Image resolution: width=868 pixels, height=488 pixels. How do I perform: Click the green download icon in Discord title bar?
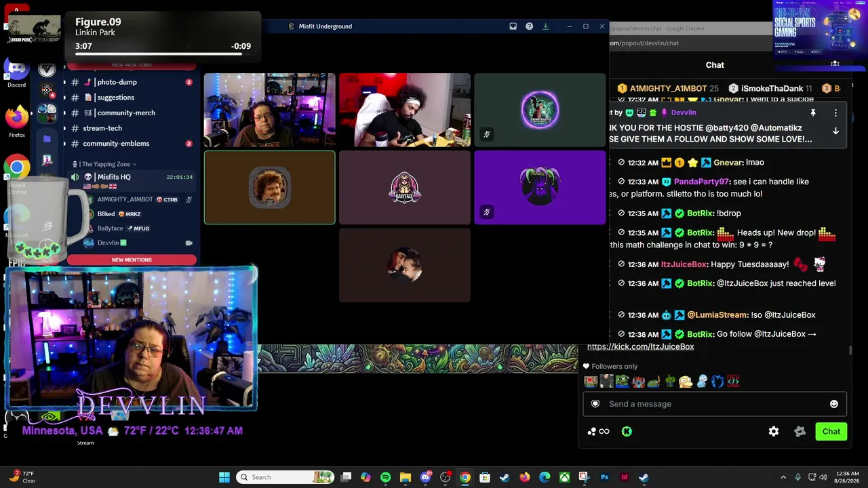tap(545, 26)
